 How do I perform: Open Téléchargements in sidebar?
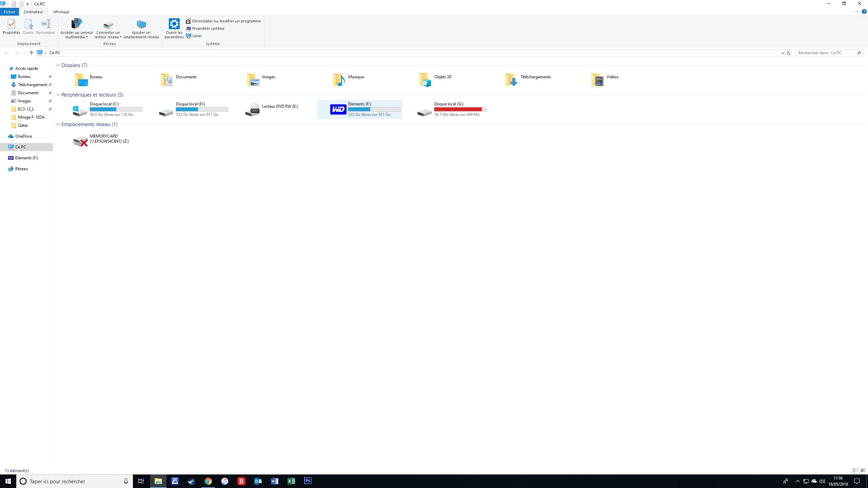[x=33, y=85]
